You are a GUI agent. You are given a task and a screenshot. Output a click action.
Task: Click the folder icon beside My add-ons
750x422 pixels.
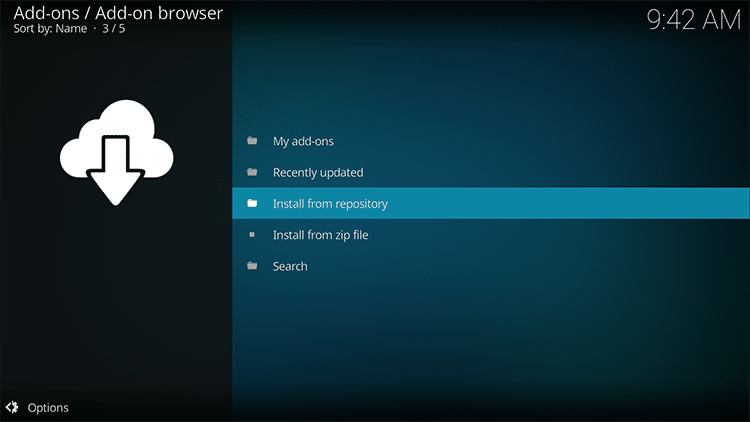(x=252, y=141)
